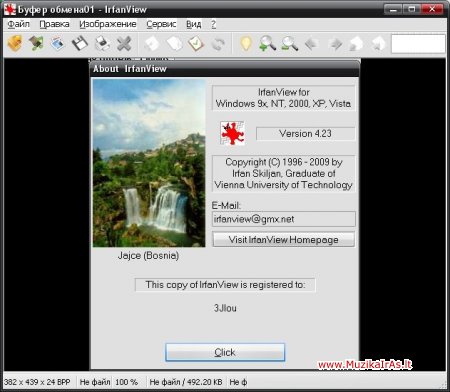This screenshot has height=392, width=450.
Task: Click the registered name 3Jlou
Action: (225, 308)
